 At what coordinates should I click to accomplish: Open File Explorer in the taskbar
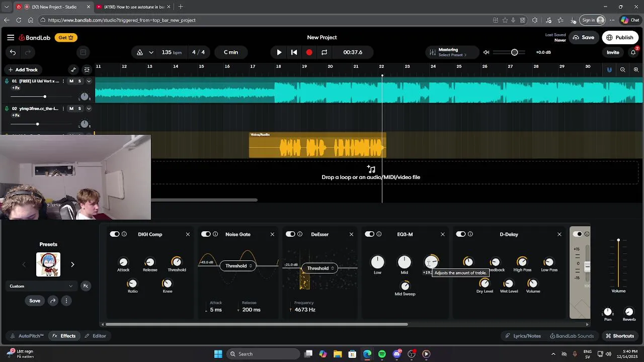tap(338, 354)
